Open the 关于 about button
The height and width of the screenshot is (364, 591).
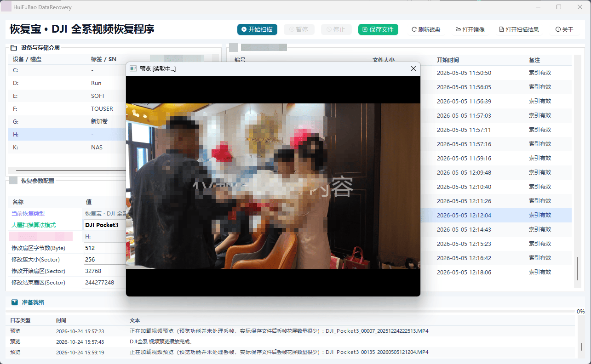coord(564,29)
